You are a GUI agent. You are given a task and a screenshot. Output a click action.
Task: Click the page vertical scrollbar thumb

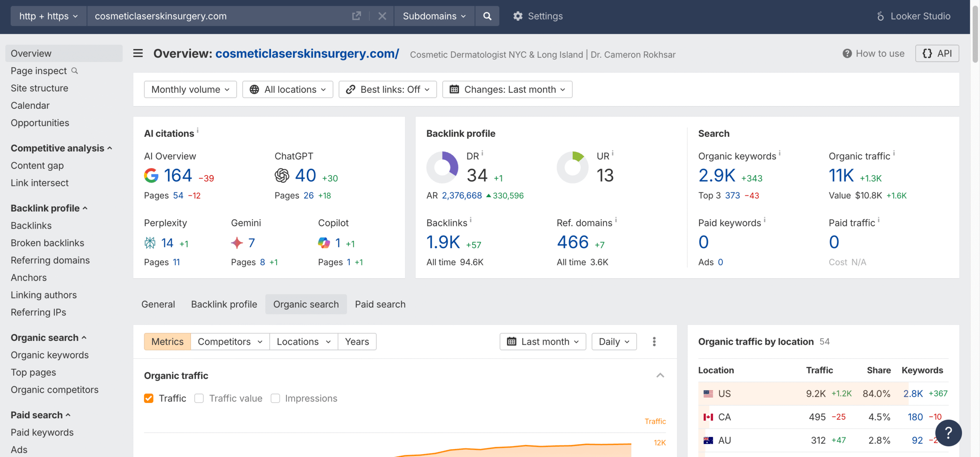975,34
